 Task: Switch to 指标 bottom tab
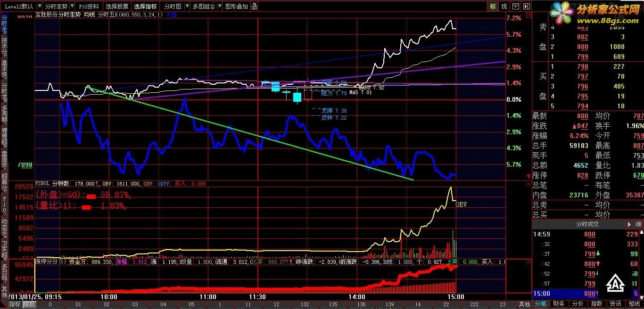coord(15,304)
